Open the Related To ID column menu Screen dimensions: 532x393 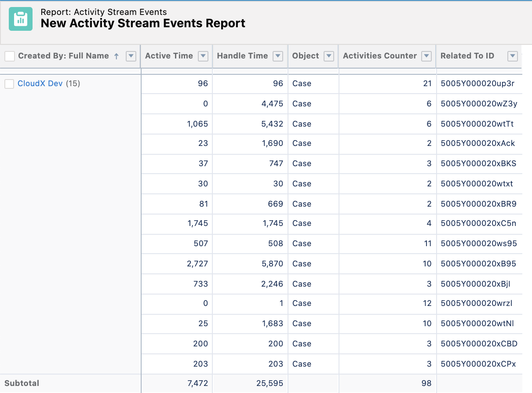click(x=512, y=56)
